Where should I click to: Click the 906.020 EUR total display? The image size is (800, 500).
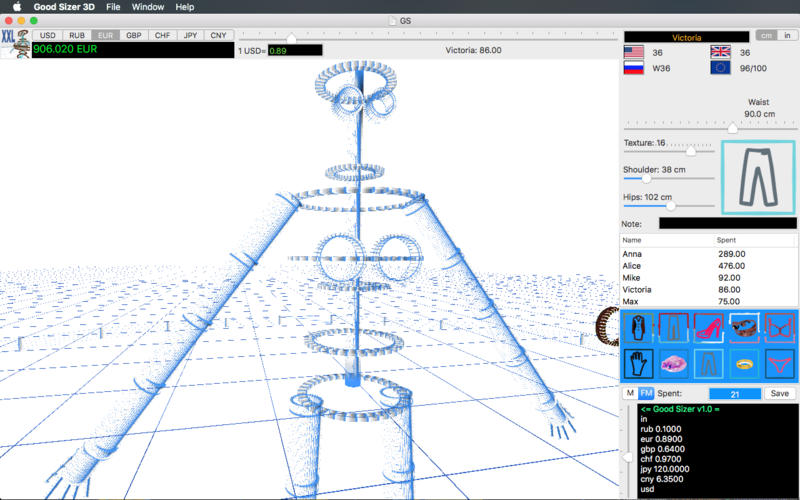click(133, 49)
